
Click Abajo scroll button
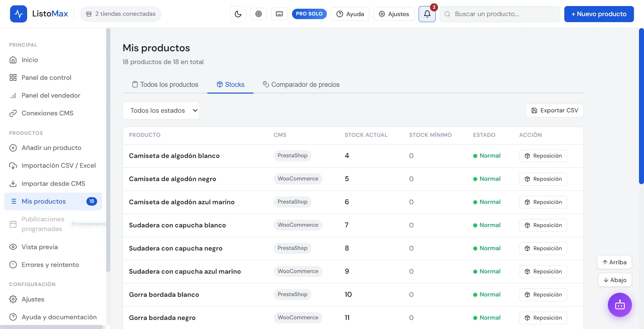pyautogui.click(x=615, y=280)
